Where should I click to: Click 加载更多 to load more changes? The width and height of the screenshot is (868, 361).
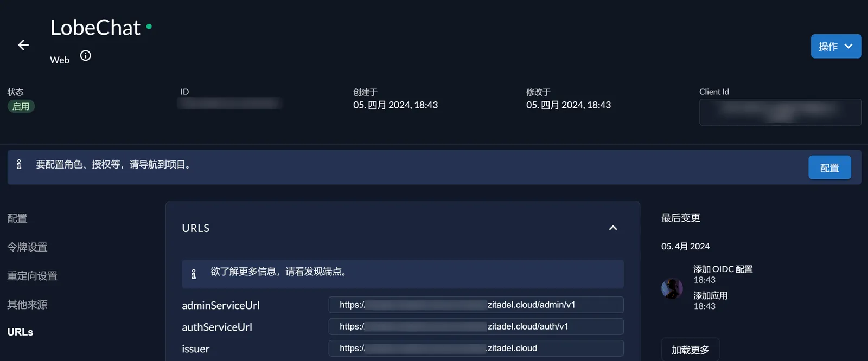coord(690,350)
